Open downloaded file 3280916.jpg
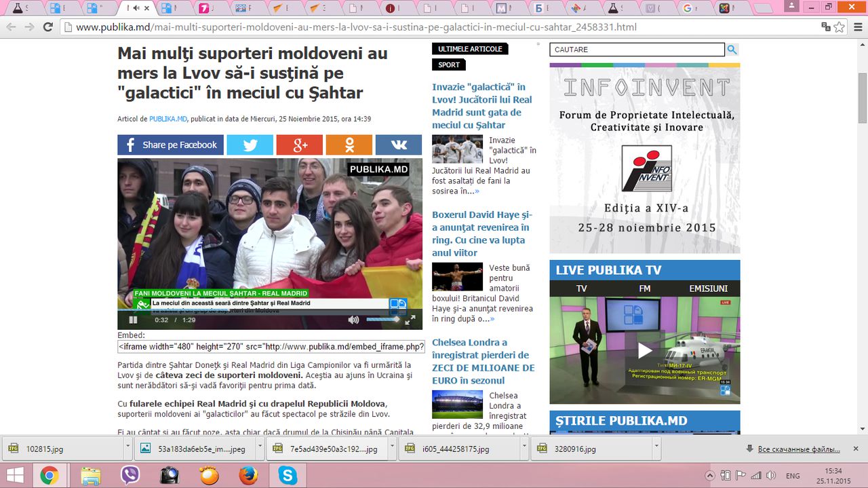The image size is (868, 488). tap(590, 449)
